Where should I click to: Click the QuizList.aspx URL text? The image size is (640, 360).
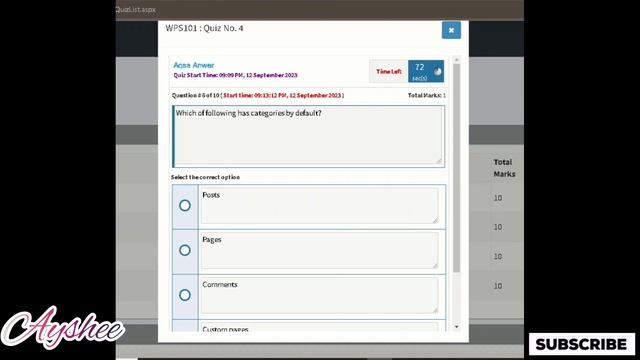click(136, 9)
